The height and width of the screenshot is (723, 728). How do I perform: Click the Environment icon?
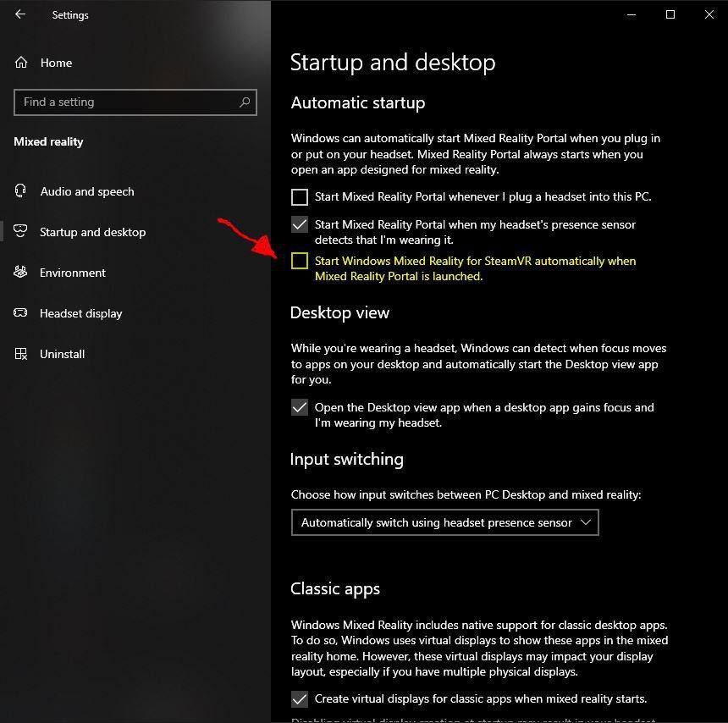20,272
